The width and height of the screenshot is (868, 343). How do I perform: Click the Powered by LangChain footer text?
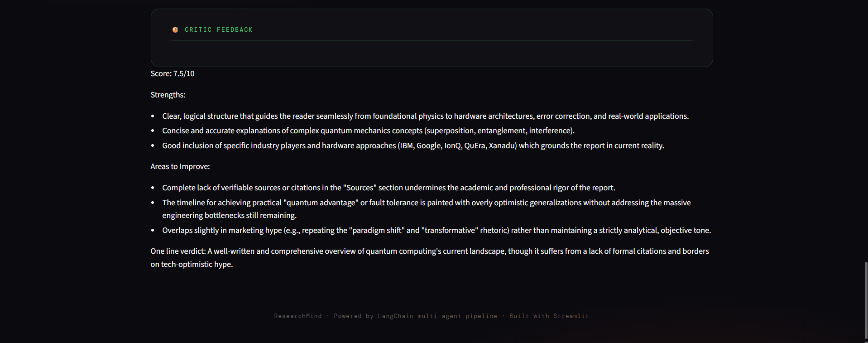tap(415, 316)
